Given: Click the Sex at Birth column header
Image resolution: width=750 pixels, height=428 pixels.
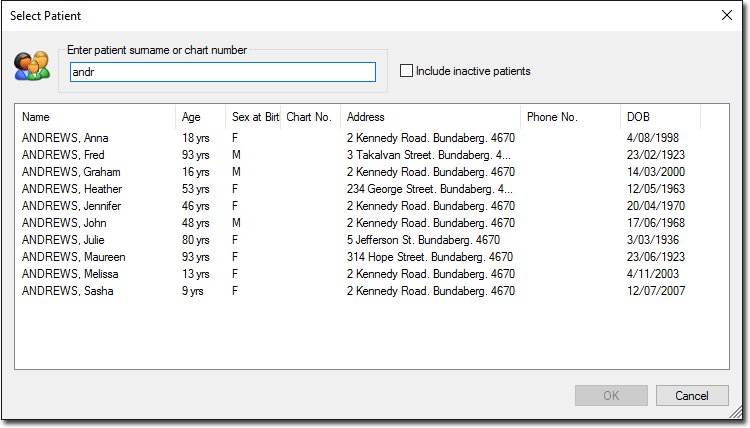Looking at the screenshot, I should pyautogui.click(x=253, y=117).
